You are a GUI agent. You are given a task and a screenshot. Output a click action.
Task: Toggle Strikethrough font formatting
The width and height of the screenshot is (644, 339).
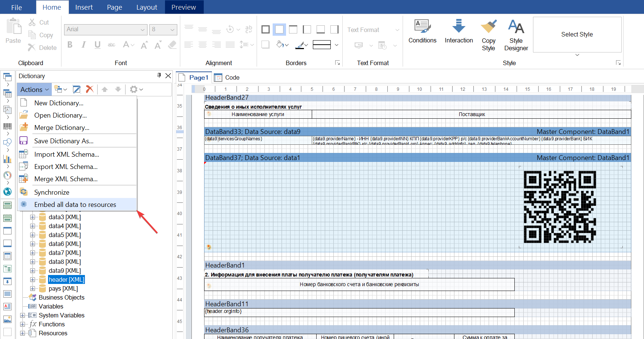[111, 45]
